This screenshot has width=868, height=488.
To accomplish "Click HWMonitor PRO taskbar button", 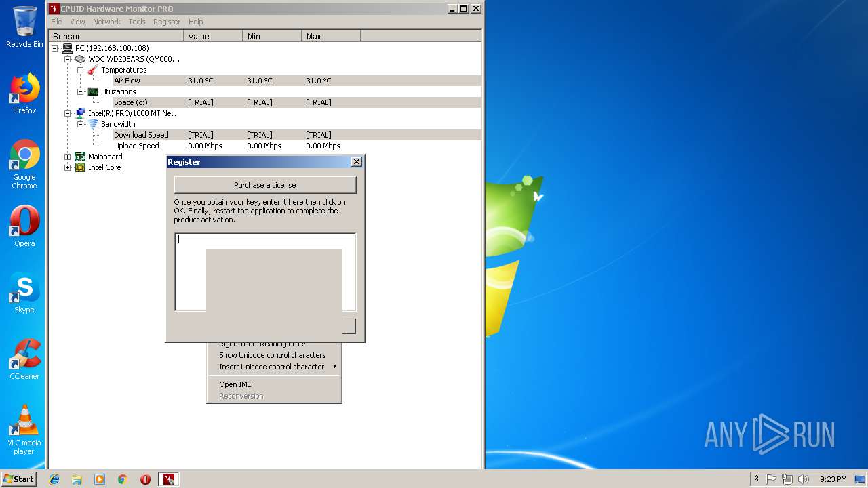I will pos(169,479).
